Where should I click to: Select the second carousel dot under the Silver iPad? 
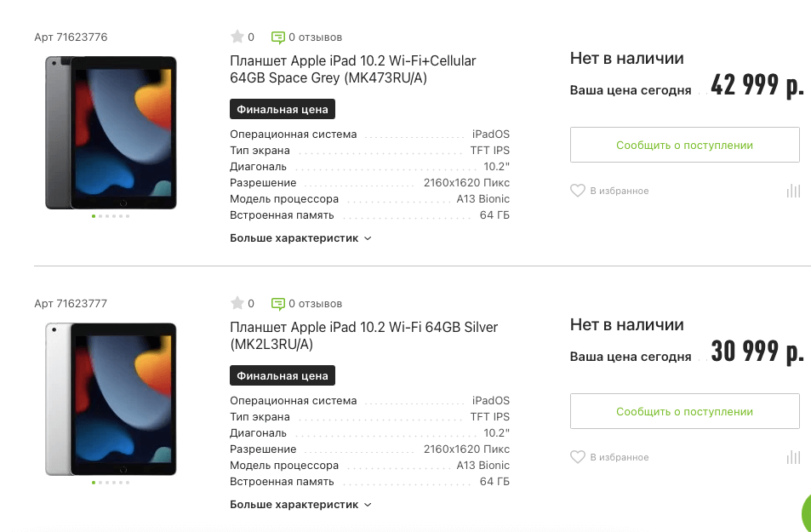coord(101,482)
